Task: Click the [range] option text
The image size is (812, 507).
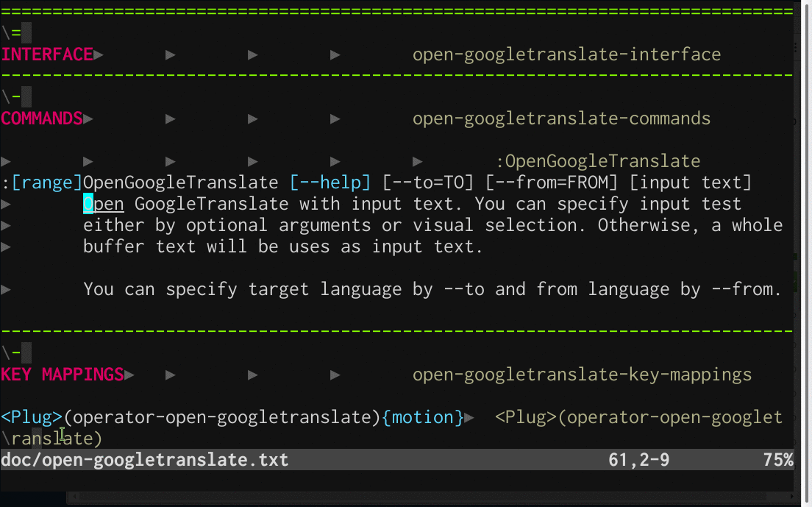Action: 46,182
